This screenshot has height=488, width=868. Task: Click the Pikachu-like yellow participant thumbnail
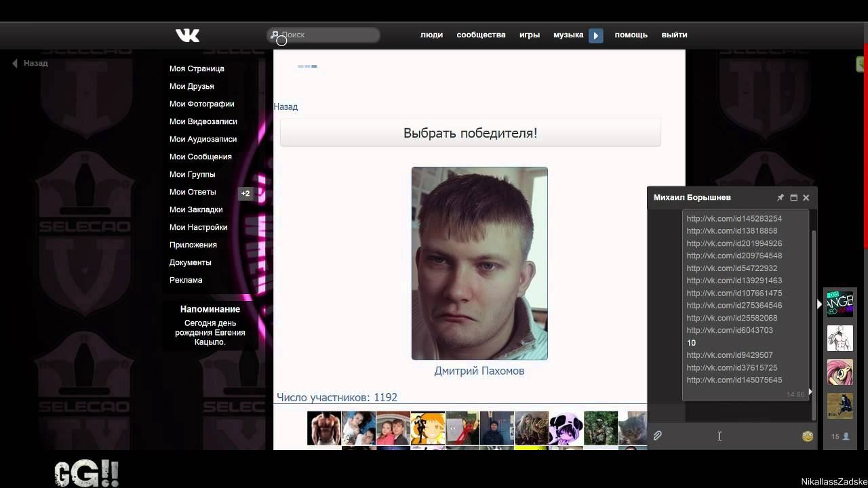(x=428, y=428)
